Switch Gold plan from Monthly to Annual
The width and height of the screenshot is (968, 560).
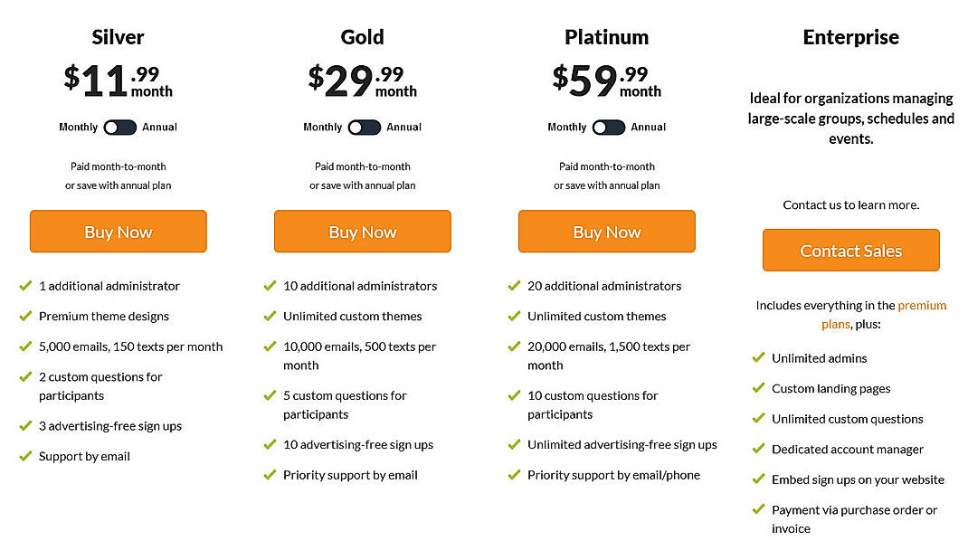[363, 128]
